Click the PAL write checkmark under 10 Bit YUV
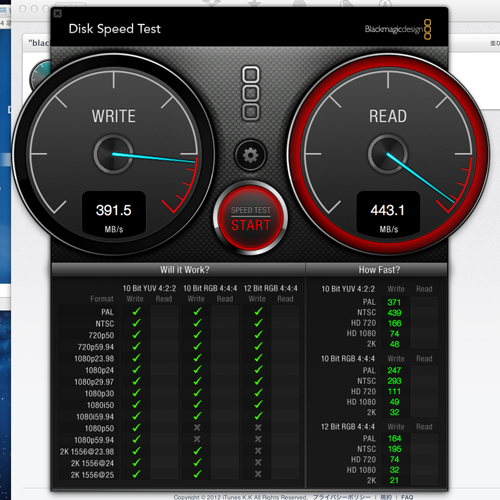The image size is (500, 500). pos(136,312)
